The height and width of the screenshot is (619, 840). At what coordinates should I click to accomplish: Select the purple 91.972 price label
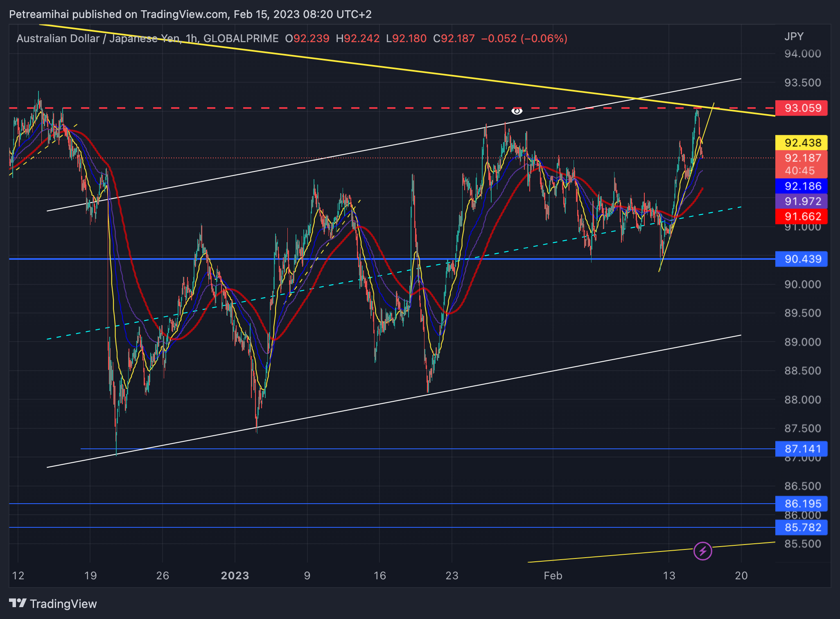[801, 201]
